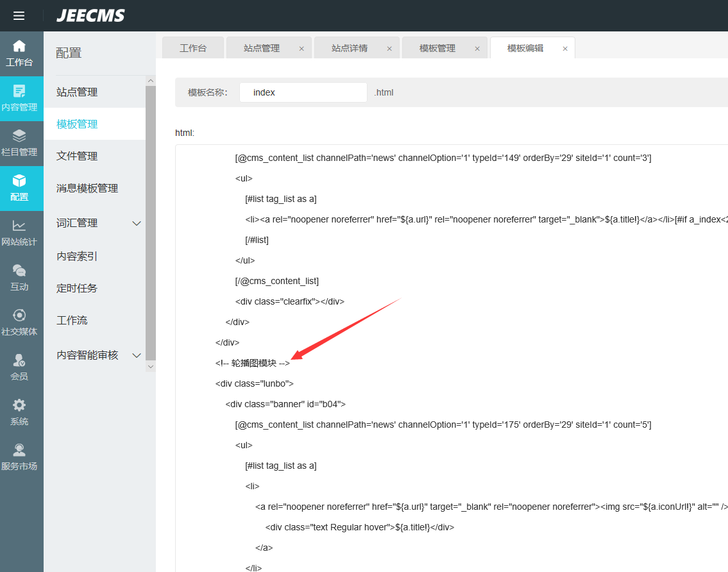
Task: Switch to the 工作台 tab
Action: 192,48
